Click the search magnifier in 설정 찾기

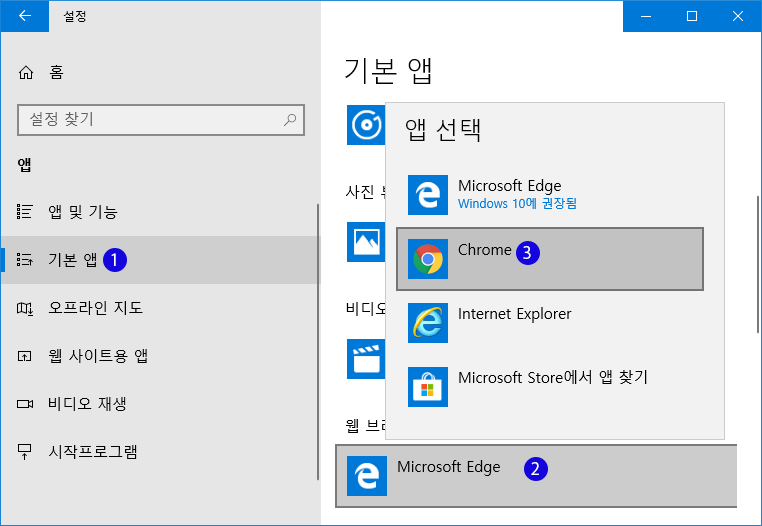point(290,120)
